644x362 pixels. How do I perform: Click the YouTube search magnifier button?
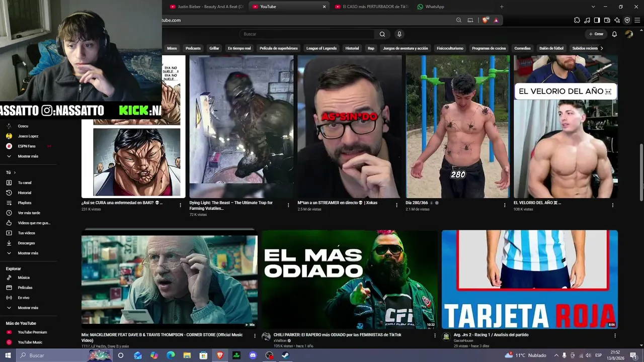click(382, 34)
